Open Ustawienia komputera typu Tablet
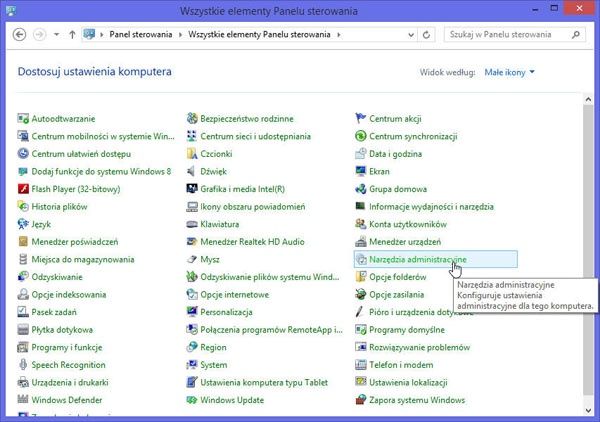This screenshot has height=422, width=600. pyautogui.click(x=264, y=383)
